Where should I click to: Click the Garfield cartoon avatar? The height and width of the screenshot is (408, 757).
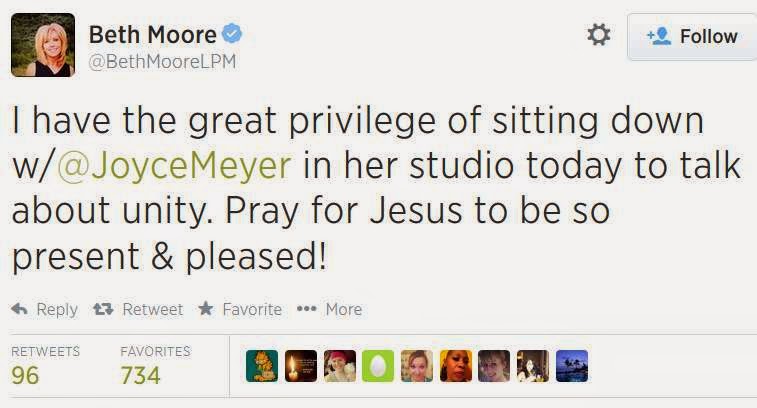262,366
